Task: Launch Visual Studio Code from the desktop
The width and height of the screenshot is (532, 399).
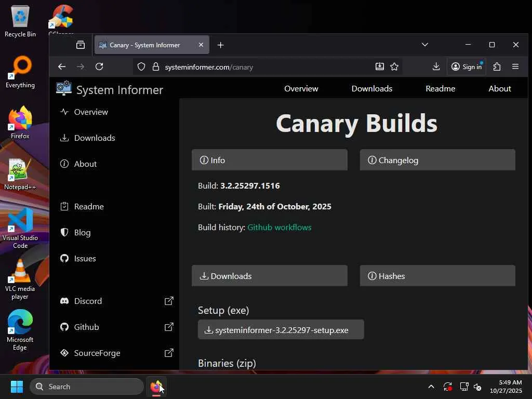Action: click(x=20, y=228)
